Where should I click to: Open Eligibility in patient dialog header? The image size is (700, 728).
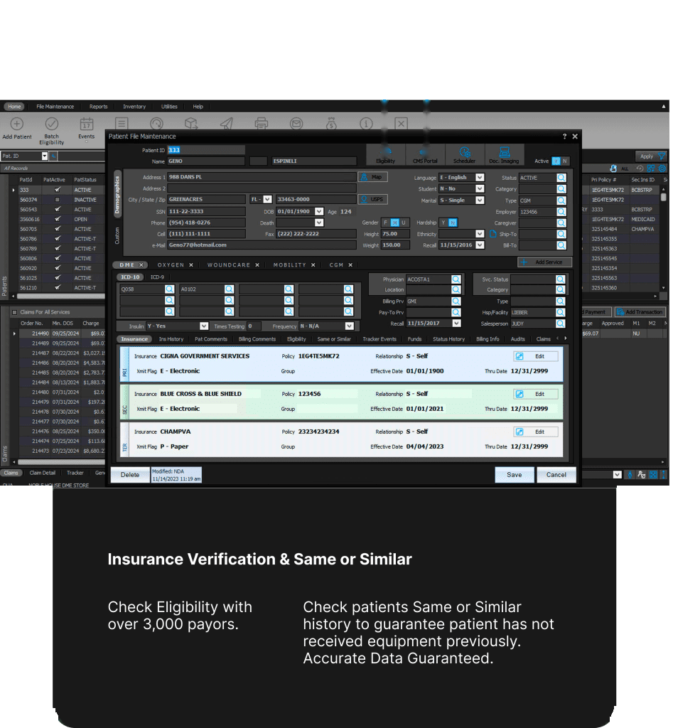click(386, 154)
